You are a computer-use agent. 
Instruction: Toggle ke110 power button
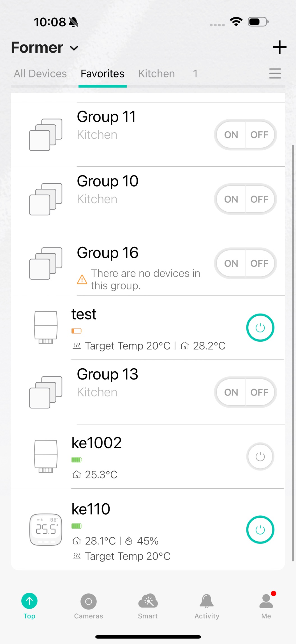[x=260, y=529]
